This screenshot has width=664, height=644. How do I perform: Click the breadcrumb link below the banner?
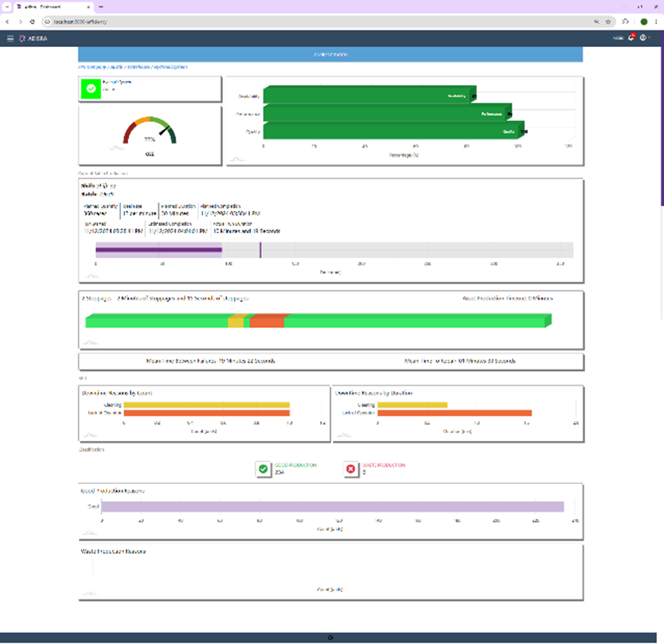pos(133,68)
